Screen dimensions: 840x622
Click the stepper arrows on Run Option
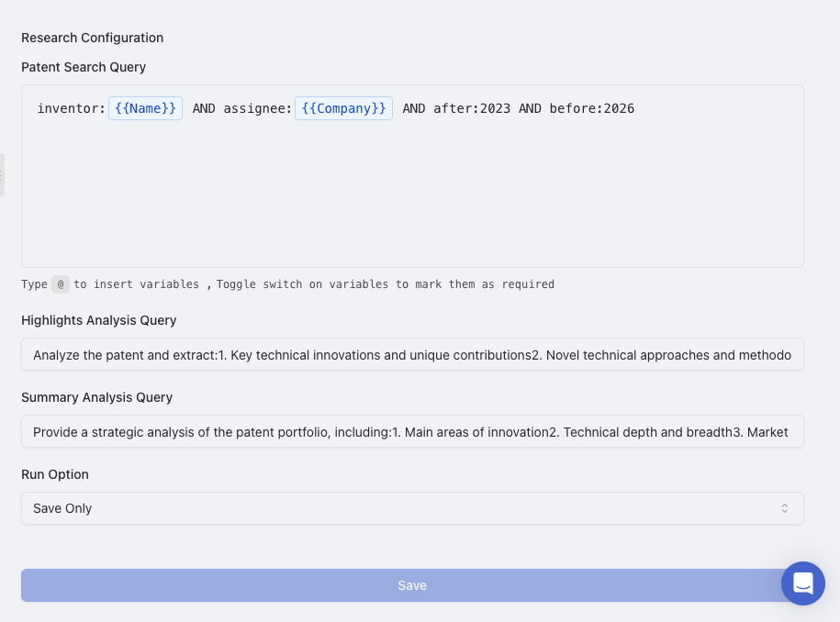tap(785, 507)
